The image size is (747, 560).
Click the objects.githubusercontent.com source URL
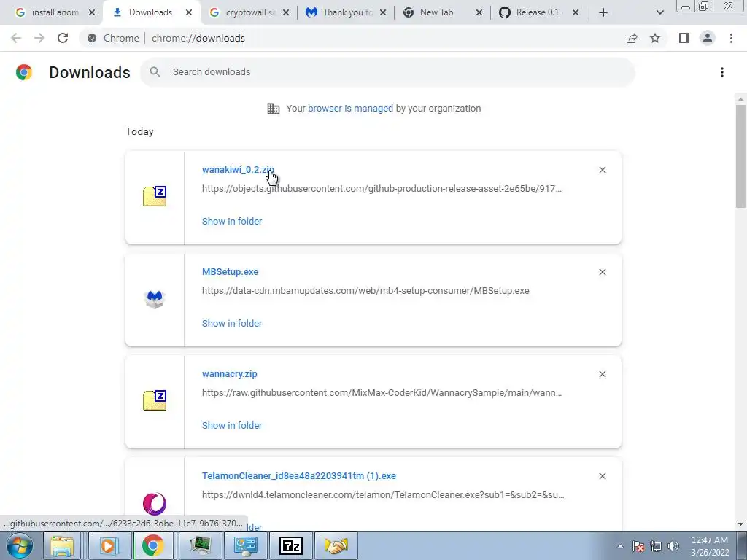coord(382,189)
